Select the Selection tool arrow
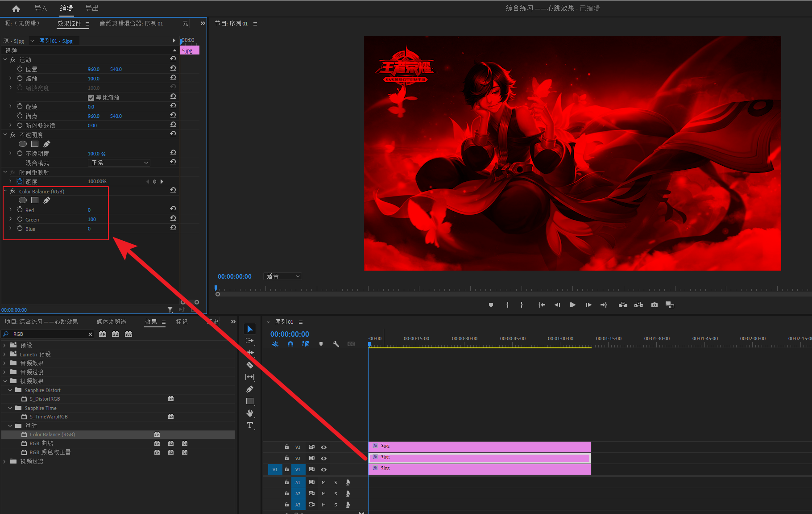The width and height of the screenshot is (812, 514). [250, 329]
